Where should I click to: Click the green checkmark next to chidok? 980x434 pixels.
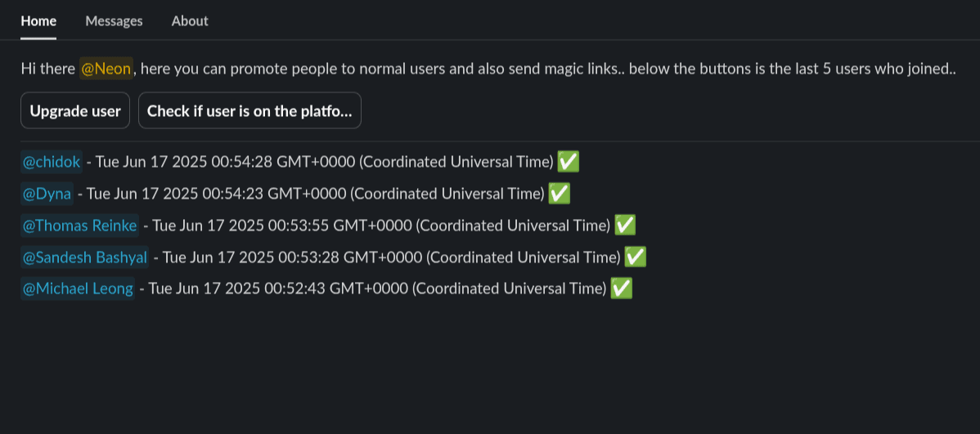568,162
